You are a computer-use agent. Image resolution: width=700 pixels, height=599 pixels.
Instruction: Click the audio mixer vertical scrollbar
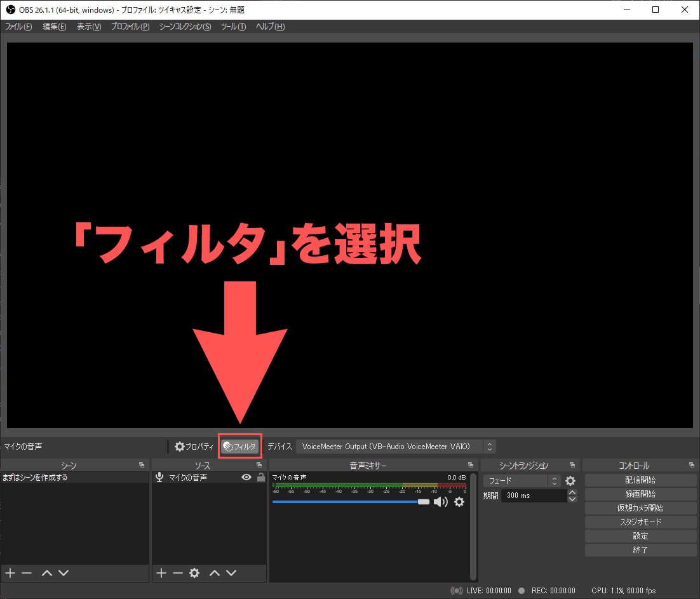tap(473, 527)
